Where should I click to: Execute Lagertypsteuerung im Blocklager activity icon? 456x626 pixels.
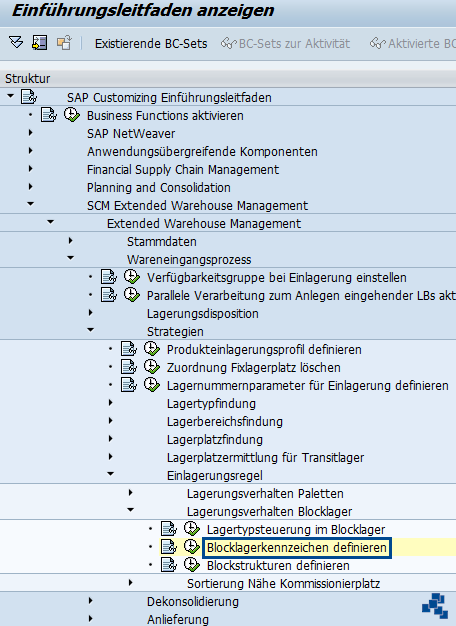(191, 529)
